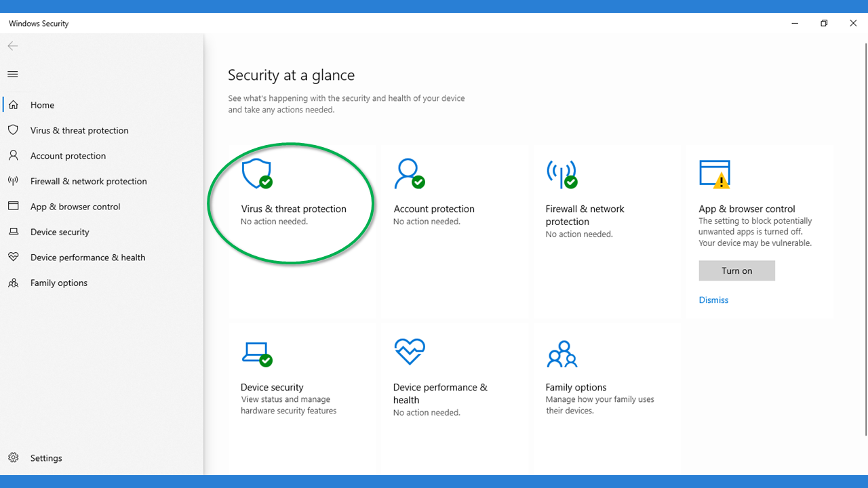Viewport: 868px width, 488px height.
Task: Turn on potentially unwanted app blocking
Action: pos(736,270)
